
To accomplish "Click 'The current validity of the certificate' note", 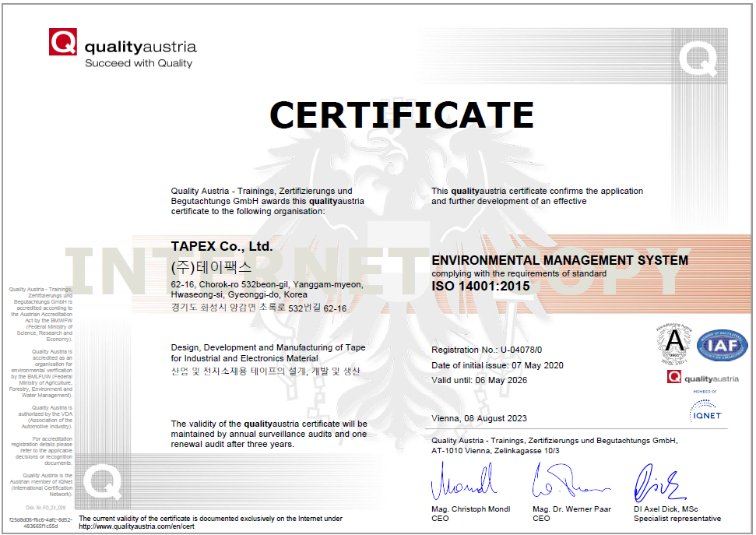I will point(211,519).
